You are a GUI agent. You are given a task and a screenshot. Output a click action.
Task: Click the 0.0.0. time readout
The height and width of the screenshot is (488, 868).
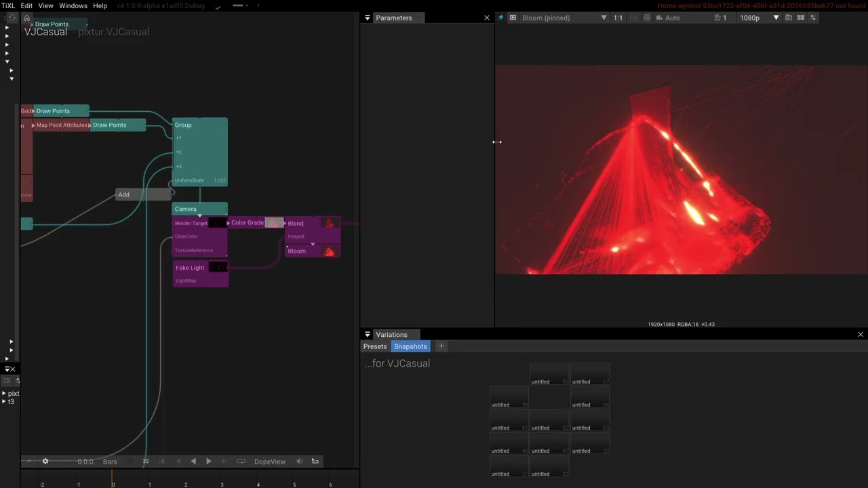point(85,462)
